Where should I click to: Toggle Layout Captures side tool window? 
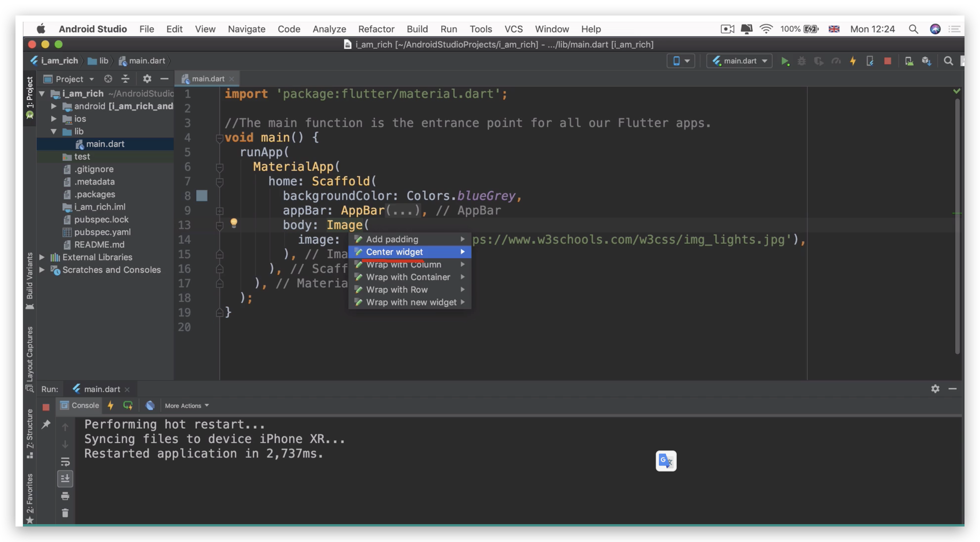coord(29,359)
